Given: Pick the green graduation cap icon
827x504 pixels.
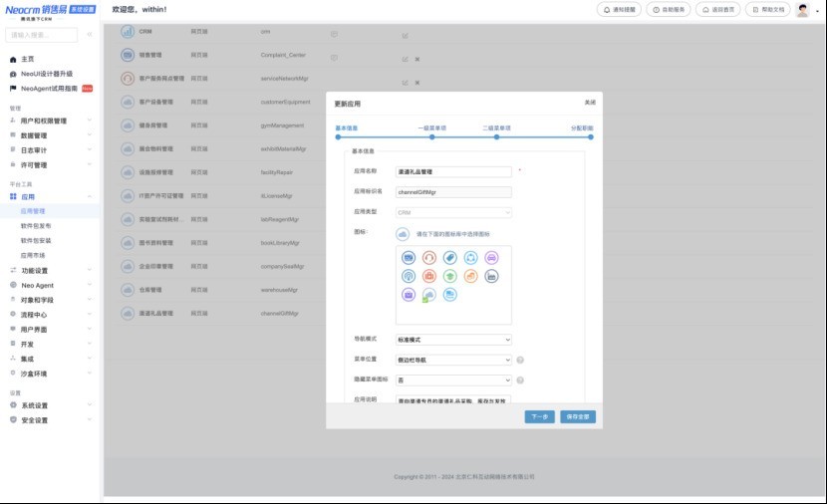Looking at the screenshot, I should [450, 276].
